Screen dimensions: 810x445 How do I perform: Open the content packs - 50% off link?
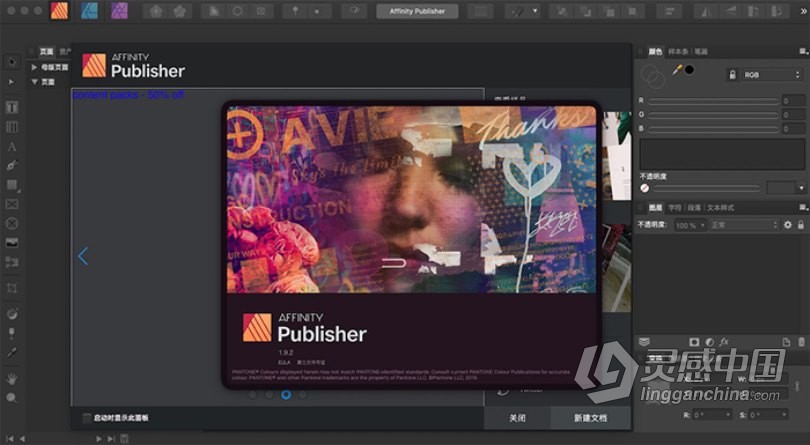tap(128, 95)
